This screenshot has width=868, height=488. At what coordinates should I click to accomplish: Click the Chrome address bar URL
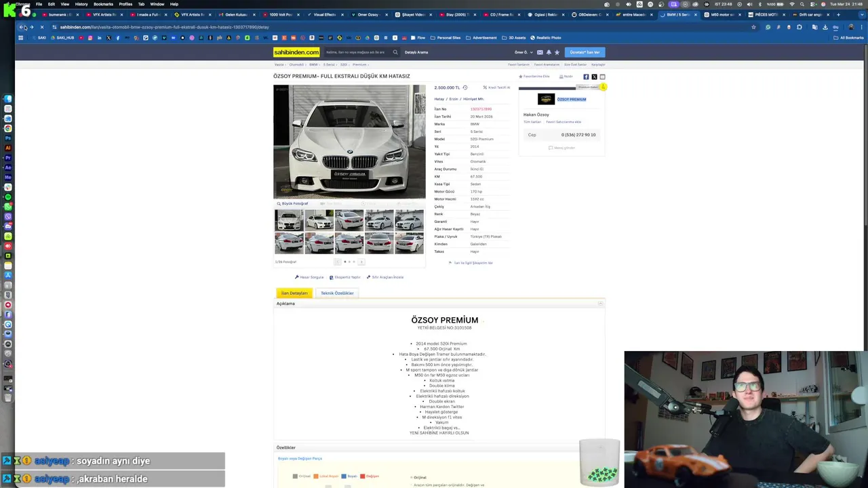165,27
